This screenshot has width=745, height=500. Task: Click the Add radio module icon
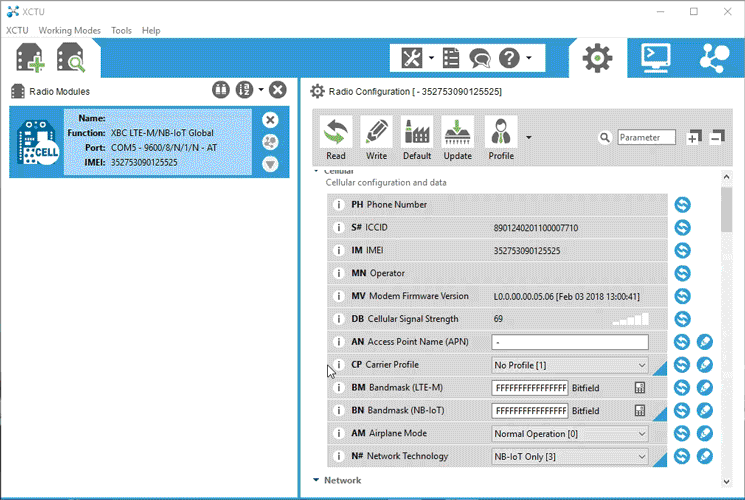[x=30, y=58]
